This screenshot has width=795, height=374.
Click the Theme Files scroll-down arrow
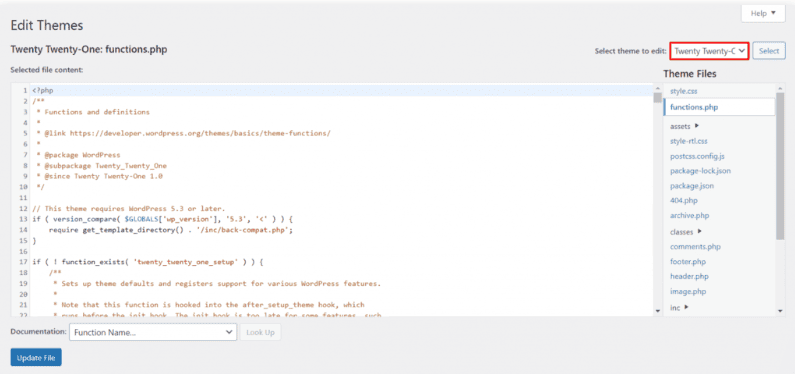[x=780, y=311]
